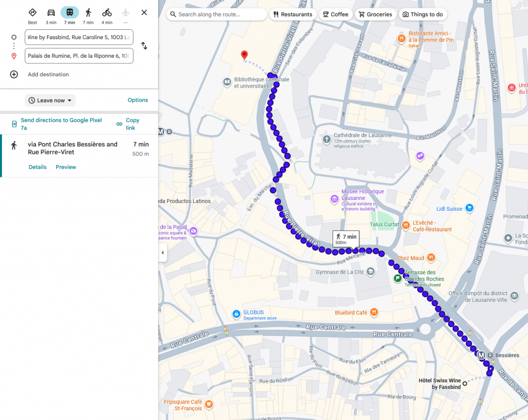Select the transit mode icon

pos(70,13)
